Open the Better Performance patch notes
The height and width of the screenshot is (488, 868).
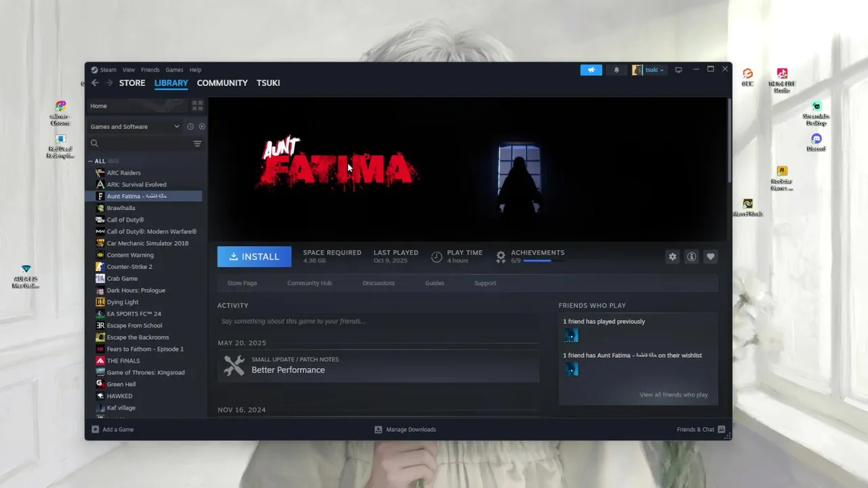378,365
